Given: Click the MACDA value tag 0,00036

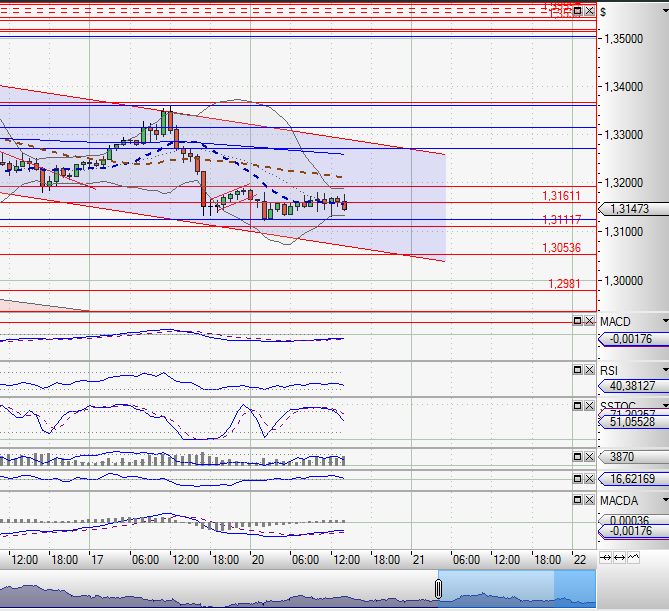Looking at the screenshot, I should pos(633,520).
